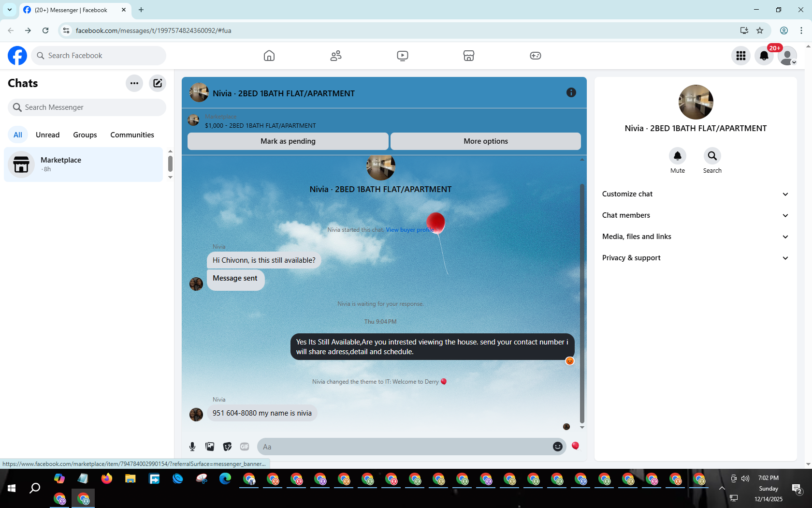Viewport: 812px width, 508px height.
Task: Open the taskbar volume control
Action: click(745, 478)
